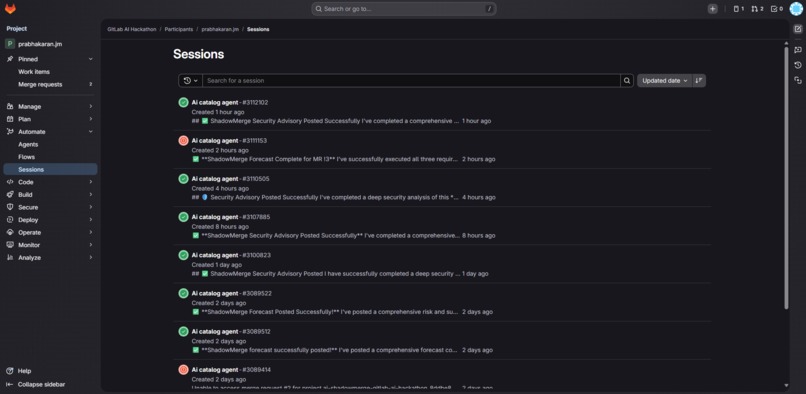Viewport: 806px width, 394px height.
Task: Open AI catalog agent session #3100823
Action: (x=231, y=255)
